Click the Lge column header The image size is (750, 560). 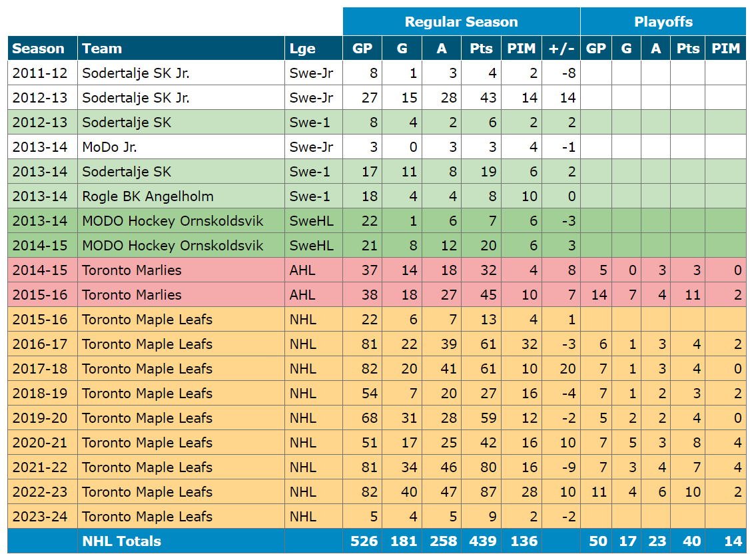[x=302, y=49]
